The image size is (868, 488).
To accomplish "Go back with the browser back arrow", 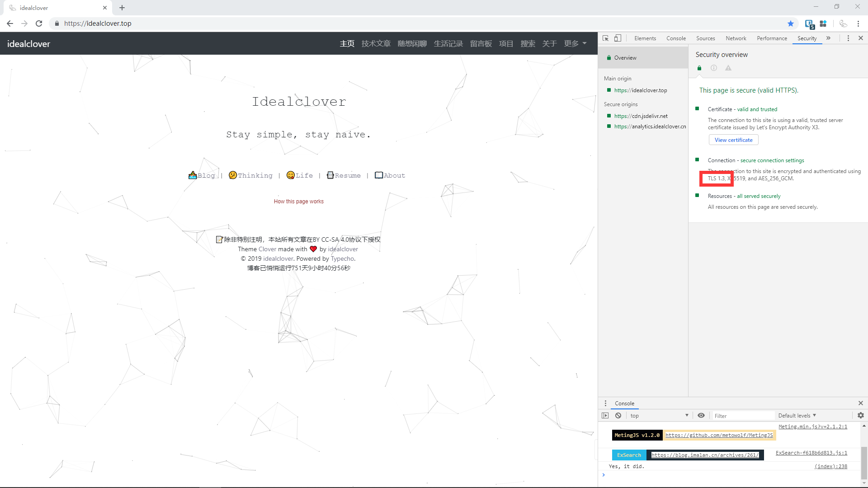I will [10, 23].
